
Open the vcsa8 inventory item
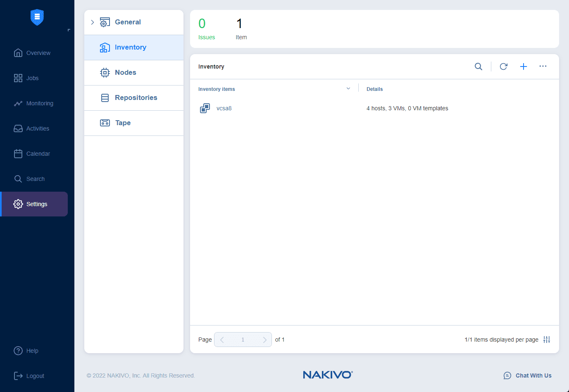pyautogui.click(x=224, y=108)
